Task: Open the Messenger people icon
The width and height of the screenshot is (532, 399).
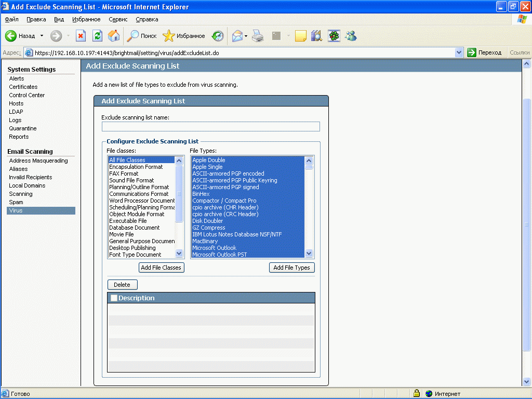Action: (351, 36)
